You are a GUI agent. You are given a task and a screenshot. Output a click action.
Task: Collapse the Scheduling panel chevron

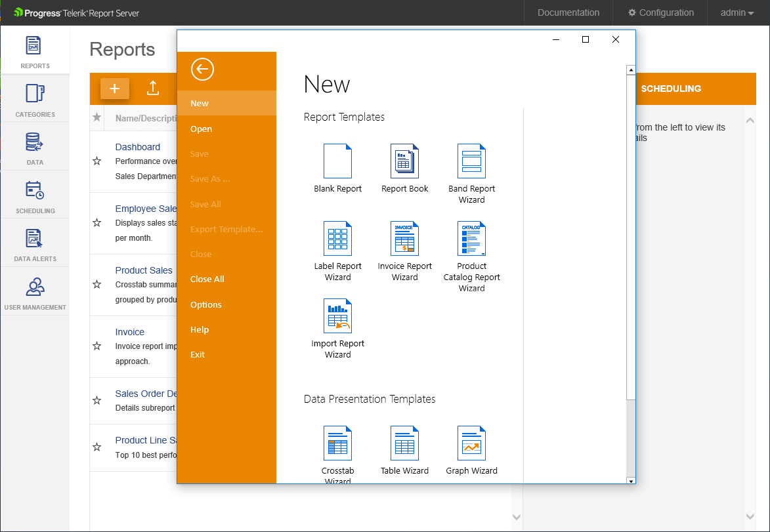pos(750,120)
